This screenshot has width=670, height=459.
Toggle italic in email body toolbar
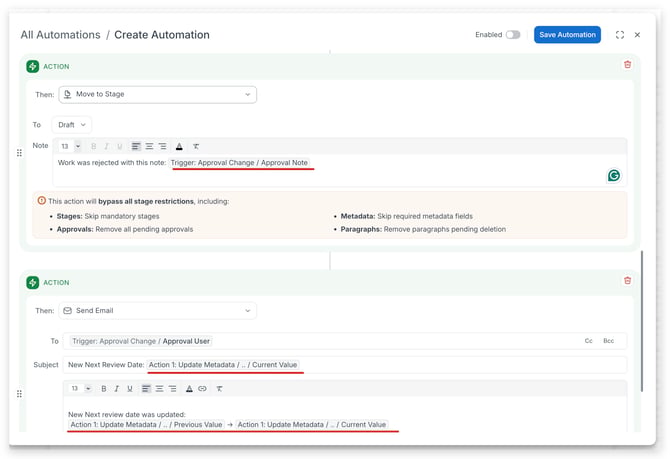click(116, 388)
